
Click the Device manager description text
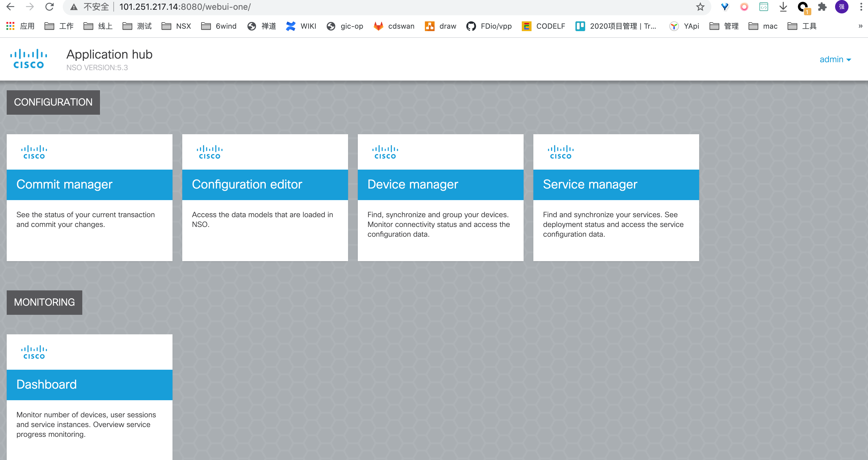coord(439,224)
